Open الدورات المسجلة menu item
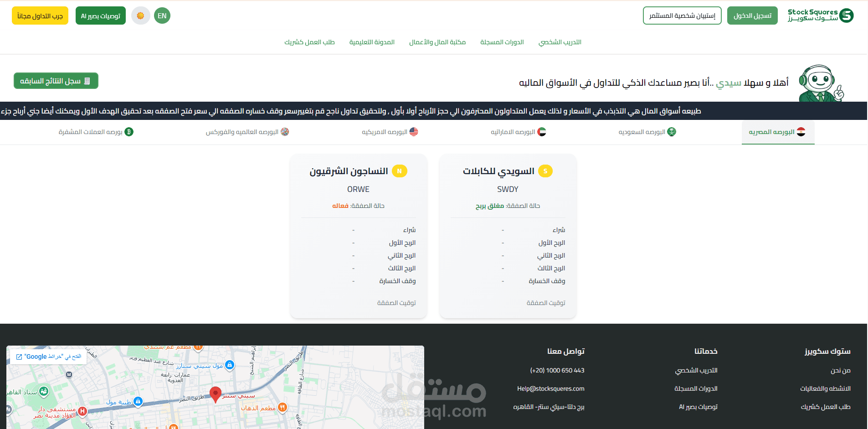This screenshot has width=868, height=429. click(x=502, y=42)
